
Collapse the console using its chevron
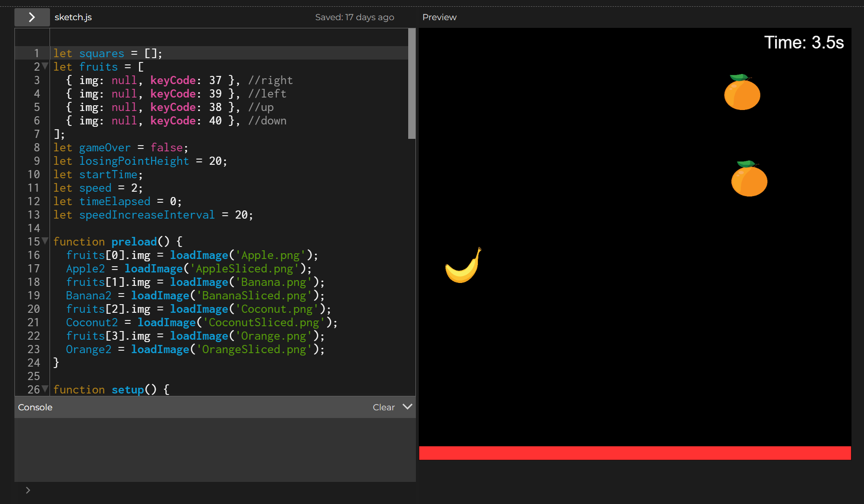[407, 407]
